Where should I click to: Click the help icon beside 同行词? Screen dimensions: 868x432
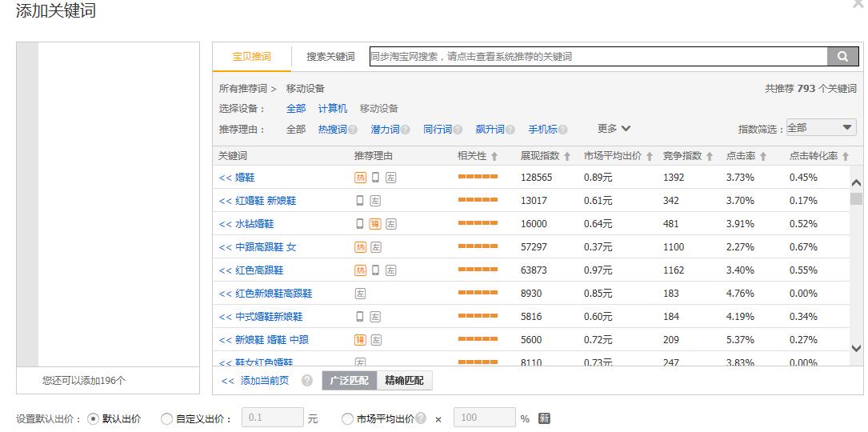[x=458, y=130]
